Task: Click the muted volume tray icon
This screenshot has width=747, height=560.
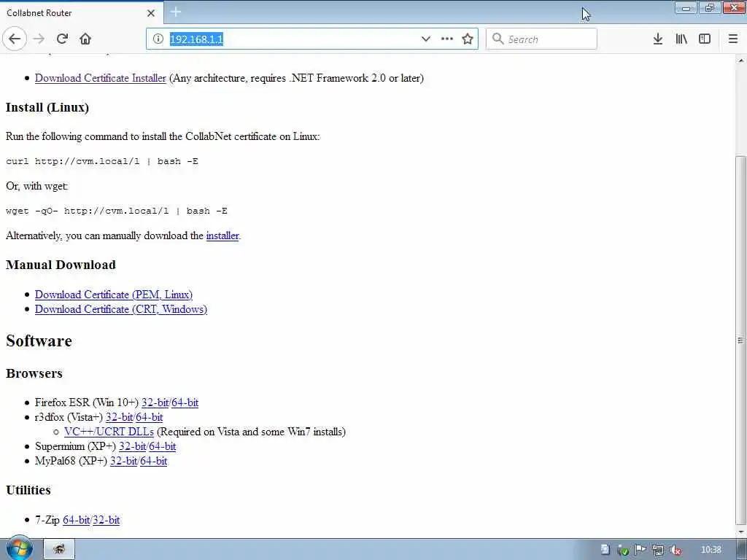Action: (x=675, y=550)
